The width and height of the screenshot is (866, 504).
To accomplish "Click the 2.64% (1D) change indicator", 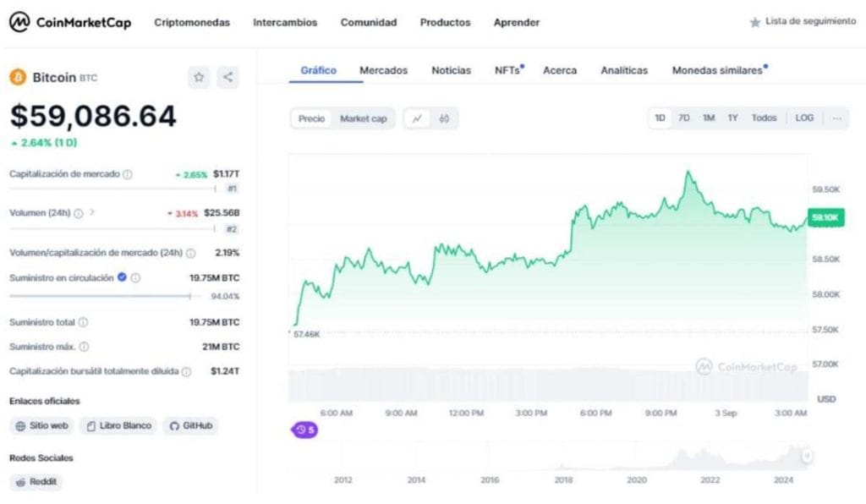I will coord(44,143).
